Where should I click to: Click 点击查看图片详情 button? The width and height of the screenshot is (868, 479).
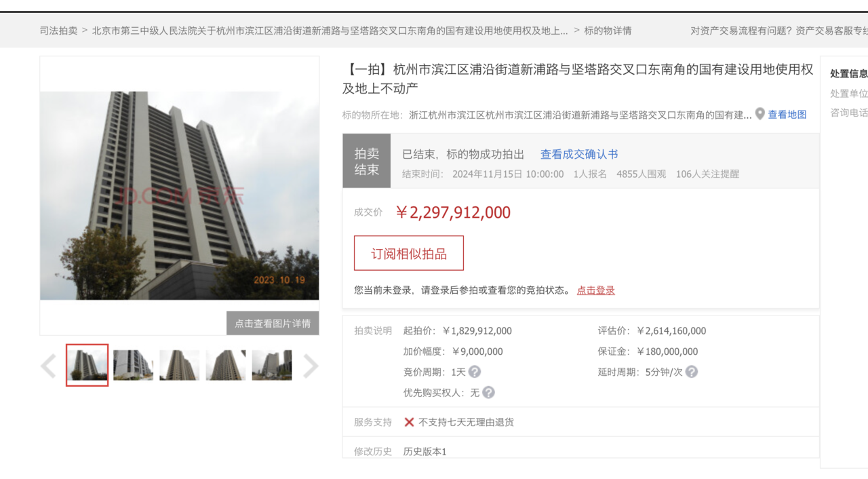tap(273, 324)
